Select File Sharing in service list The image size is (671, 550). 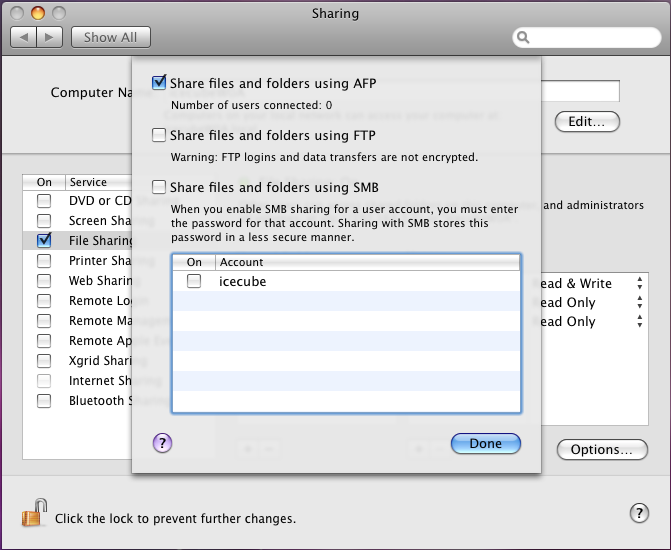[x=78, y=241]
